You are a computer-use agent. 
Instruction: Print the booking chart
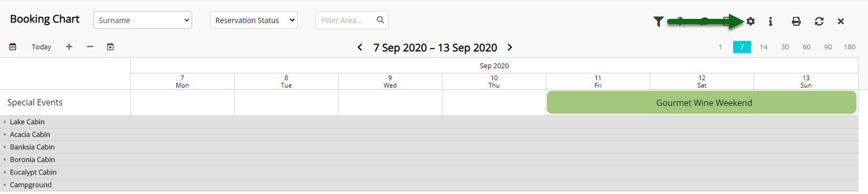pyautogui.click(x=796, y=21)
